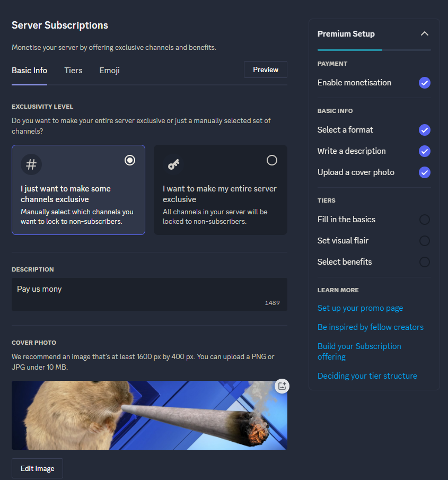Click the Preview button
The image size is (448, 480).
click(x=265, y=69)
